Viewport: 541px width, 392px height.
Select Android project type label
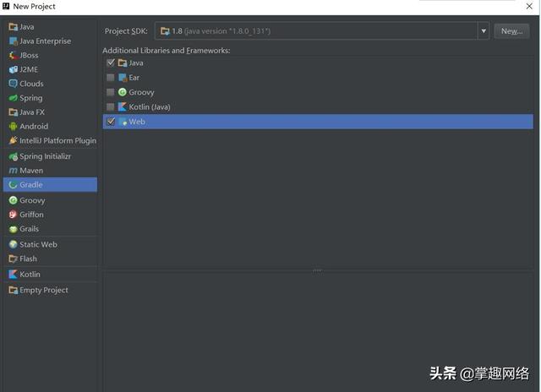pyautogui.click(x=34, y=126)
